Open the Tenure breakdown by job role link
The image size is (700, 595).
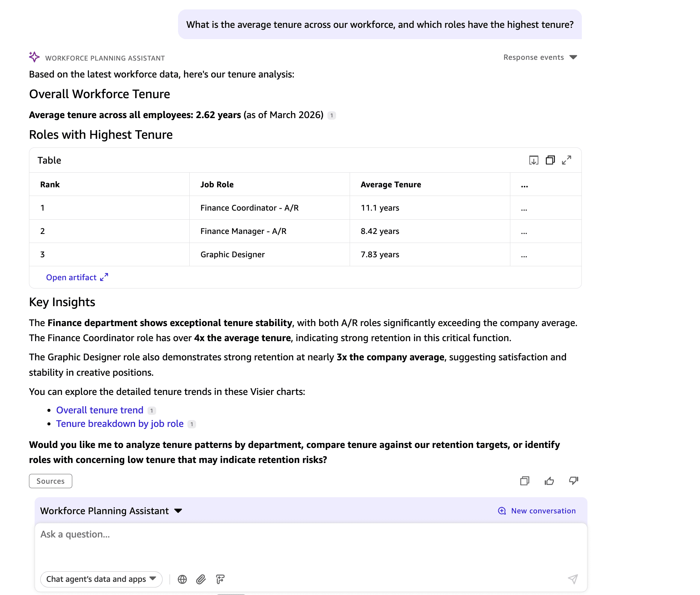coord(120,424)
